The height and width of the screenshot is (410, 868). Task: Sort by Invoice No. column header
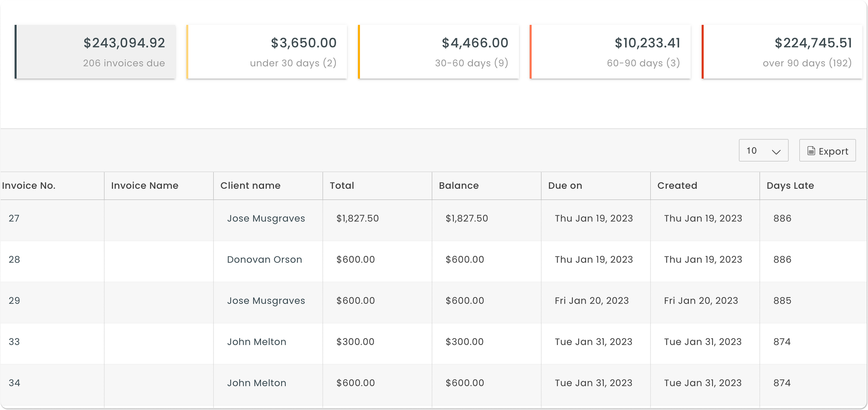coord(29,185)
